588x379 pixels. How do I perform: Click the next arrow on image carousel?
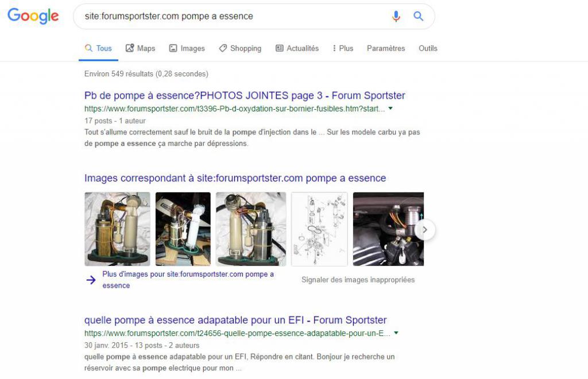(x=425, y=230)
